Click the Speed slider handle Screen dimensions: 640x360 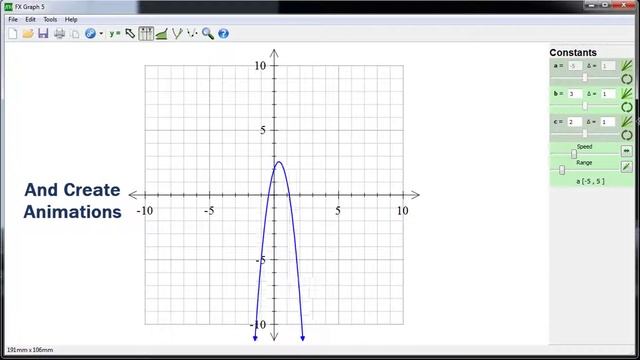pyautogui.click(x=574, y=154)
